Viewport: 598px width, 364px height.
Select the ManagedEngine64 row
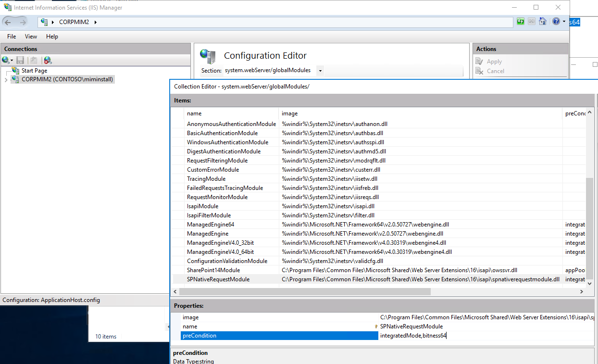coord(379,225)
